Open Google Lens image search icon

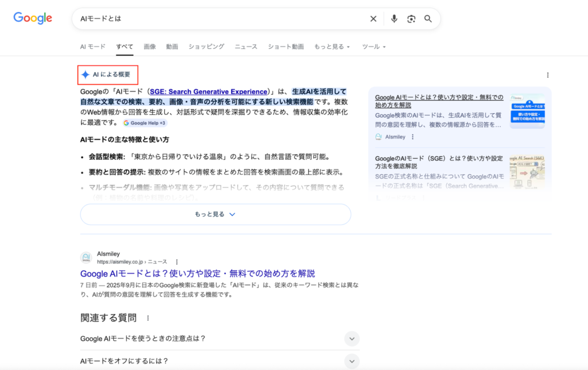411,19
